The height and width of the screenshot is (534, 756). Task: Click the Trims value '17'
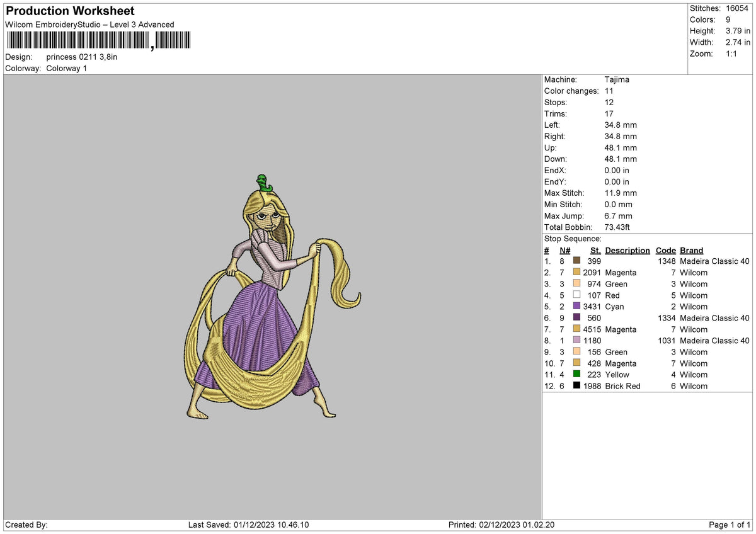pyautogui.click(x=609, y=113)
